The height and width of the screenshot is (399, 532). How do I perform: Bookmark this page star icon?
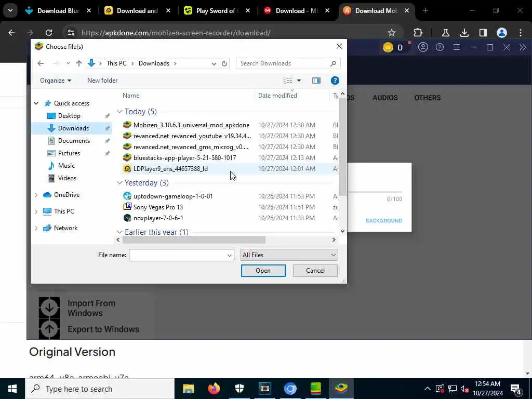click(x=392, y=33)
